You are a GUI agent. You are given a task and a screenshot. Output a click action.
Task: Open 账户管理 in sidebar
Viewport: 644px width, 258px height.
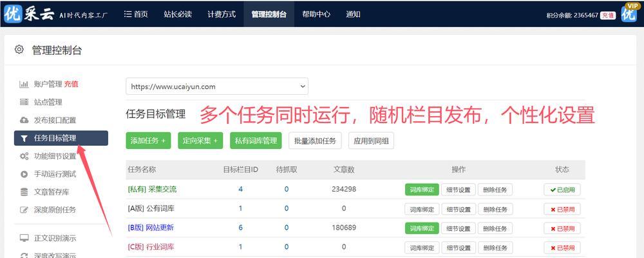tap(48, 84)
